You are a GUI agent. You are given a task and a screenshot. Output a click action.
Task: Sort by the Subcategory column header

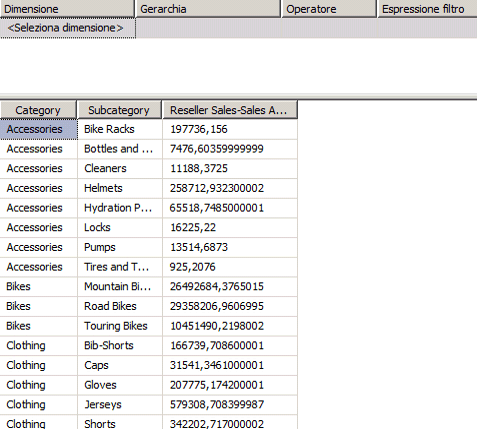(119, 110)
